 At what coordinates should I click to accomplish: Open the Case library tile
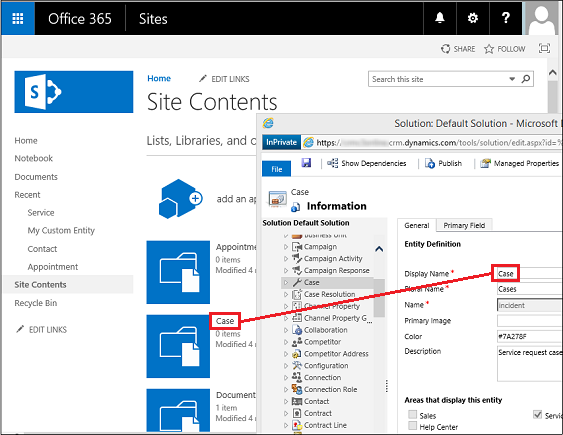point(178,346)
